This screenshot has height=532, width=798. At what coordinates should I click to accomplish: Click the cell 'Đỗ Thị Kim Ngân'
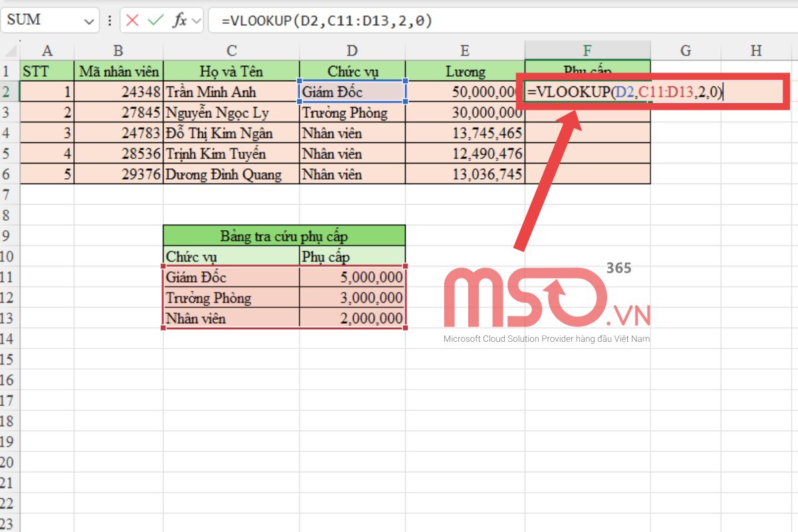(231, 133)
